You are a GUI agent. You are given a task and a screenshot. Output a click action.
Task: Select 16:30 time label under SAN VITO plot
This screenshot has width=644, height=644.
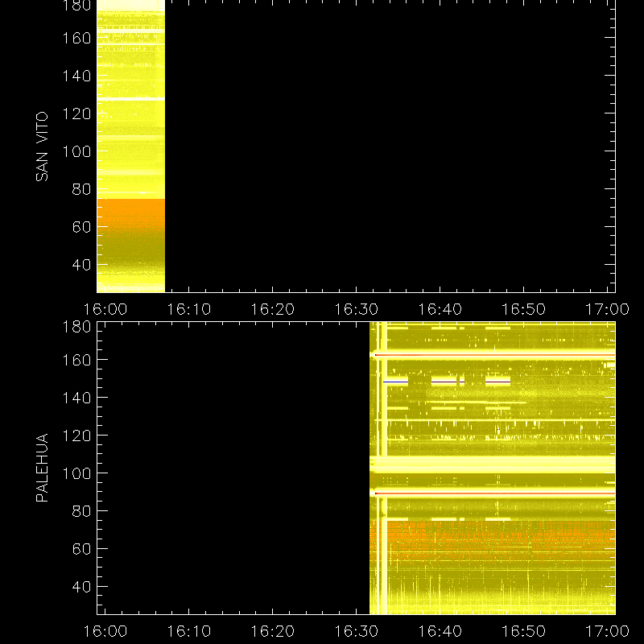356,309
